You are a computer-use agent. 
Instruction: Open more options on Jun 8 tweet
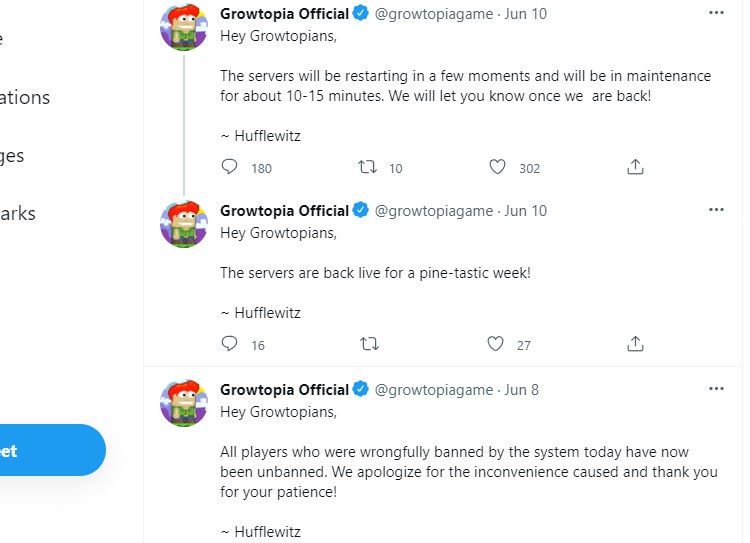click(716, 388)
